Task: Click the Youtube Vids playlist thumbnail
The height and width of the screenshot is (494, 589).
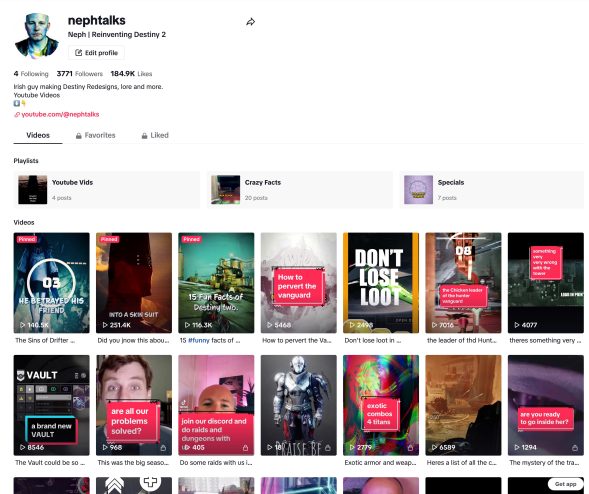Action: point(33,190)
